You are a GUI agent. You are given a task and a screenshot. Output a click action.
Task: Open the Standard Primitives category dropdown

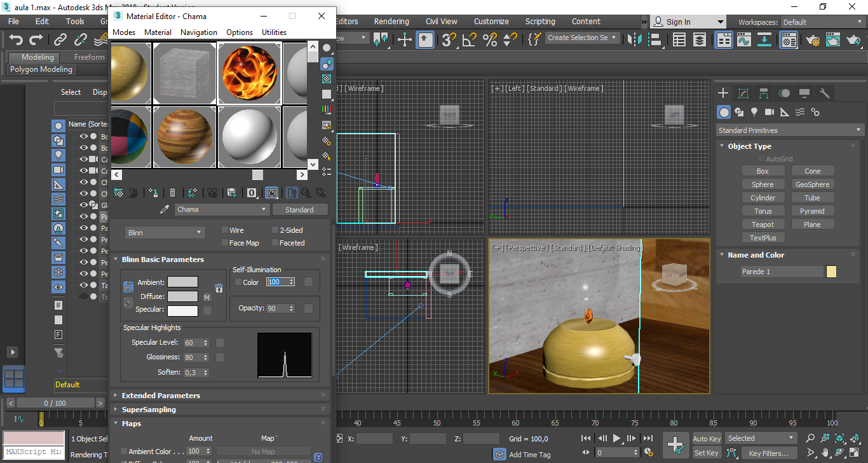[x=789, y=130]
